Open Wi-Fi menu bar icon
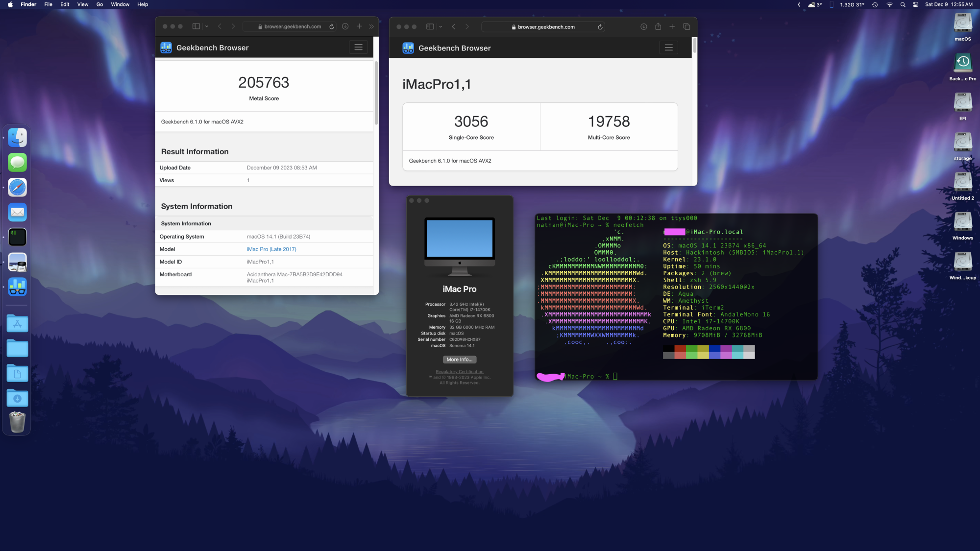The image size is (980, 551). click(x=889, y=4)
